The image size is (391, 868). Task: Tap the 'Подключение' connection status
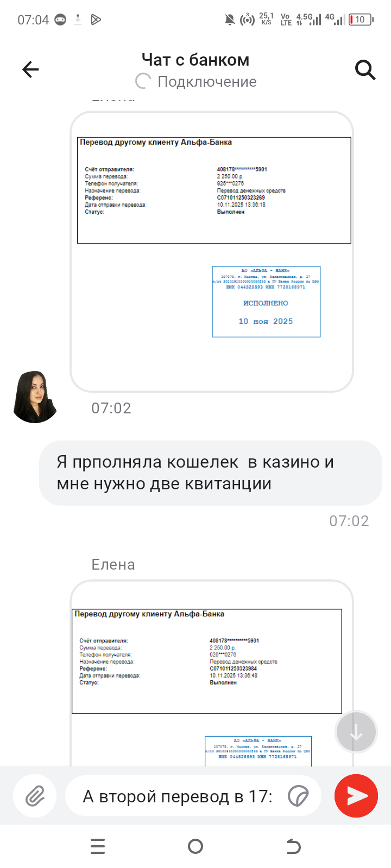tap(207, 82)
